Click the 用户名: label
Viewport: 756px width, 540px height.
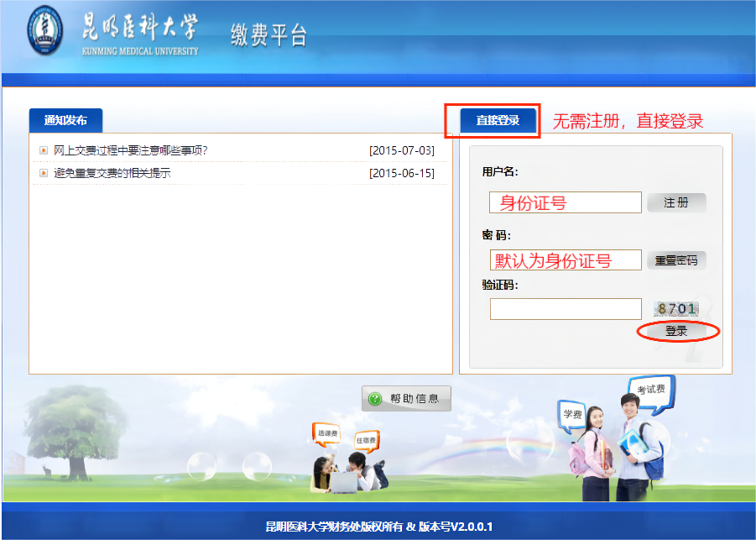[500, 172]
